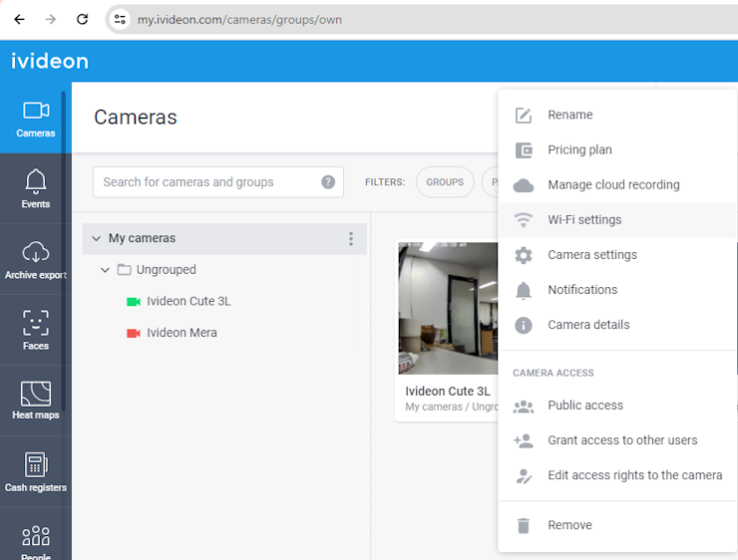
Task: Choose Remove to delete the camera
Action: click(x=616, y=526)
